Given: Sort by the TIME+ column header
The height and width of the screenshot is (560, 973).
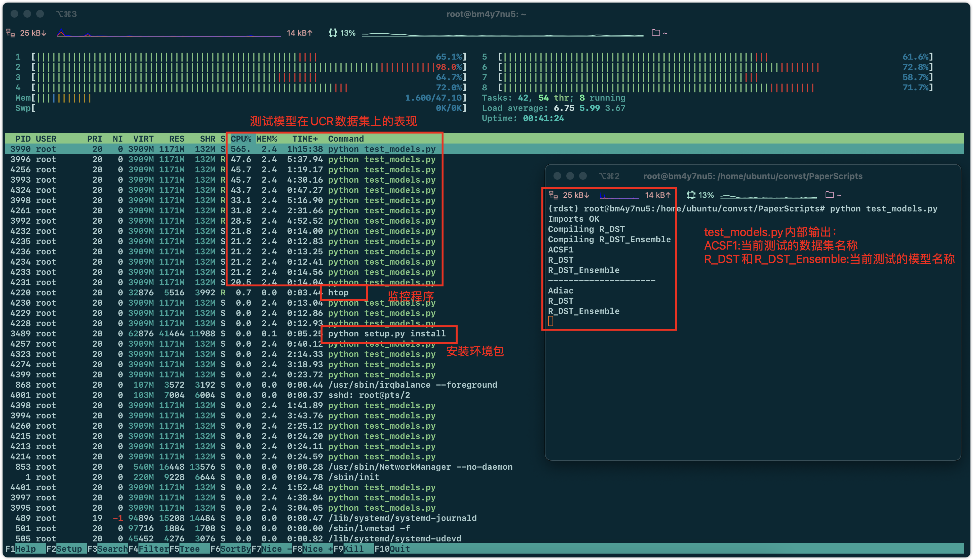Looking at the screenshot, I should tap(305, 139).
